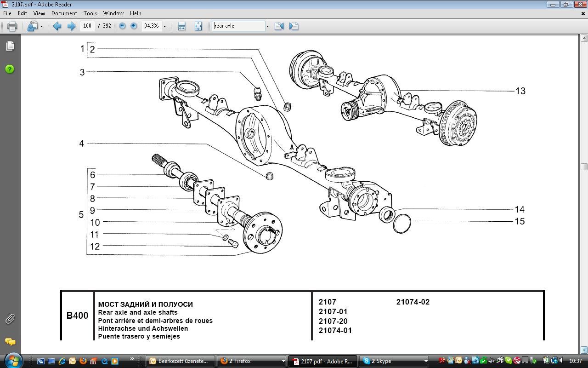Click diagram callout number 13
588x368 pixels.
tap(520, 91)
